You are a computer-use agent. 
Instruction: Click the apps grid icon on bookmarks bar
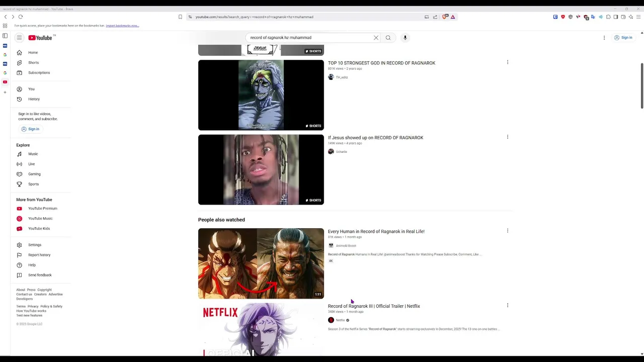click(5, 26)
